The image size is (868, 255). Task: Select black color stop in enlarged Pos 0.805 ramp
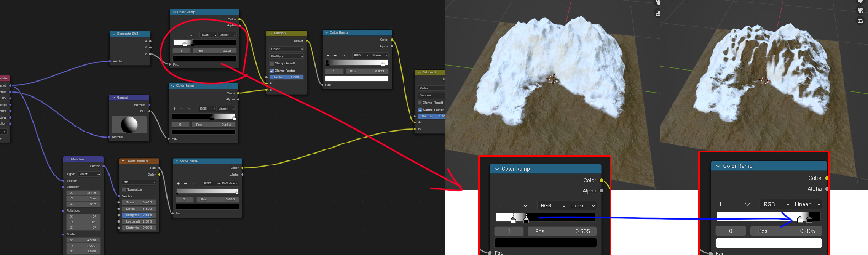(809, 219)
